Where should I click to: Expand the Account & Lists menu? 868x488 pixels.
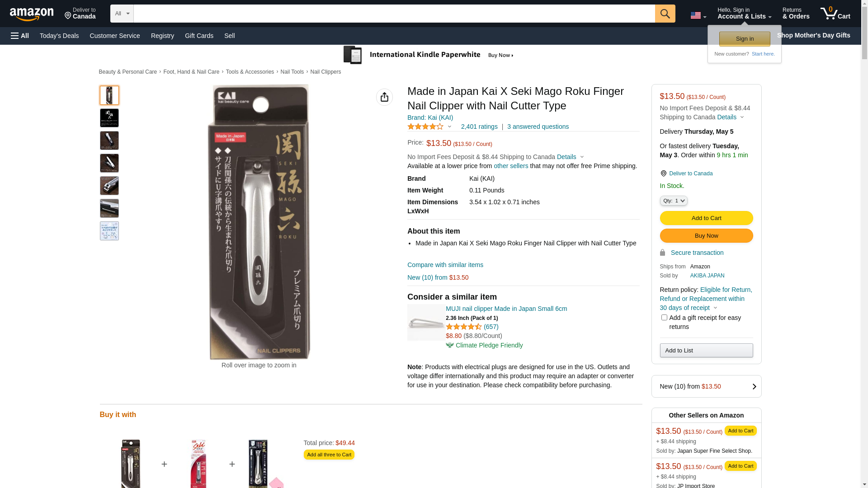(744, 14)
